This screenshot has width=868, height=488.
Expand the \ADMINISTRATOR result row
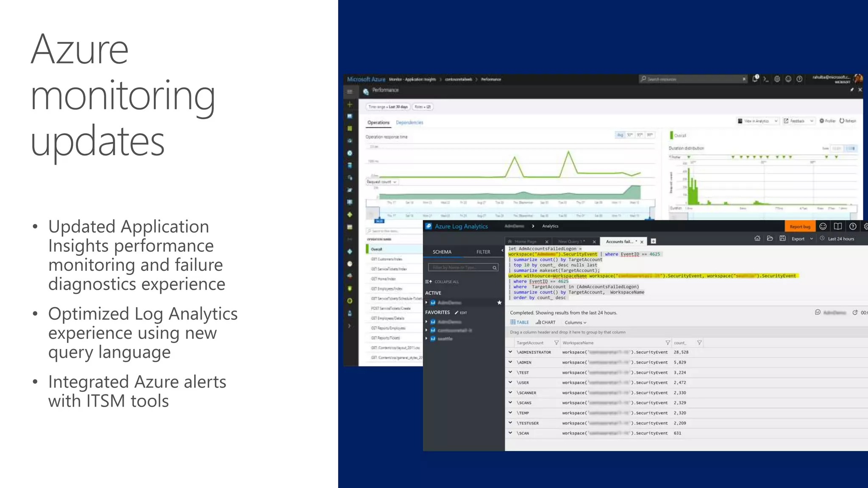(510, 352)
